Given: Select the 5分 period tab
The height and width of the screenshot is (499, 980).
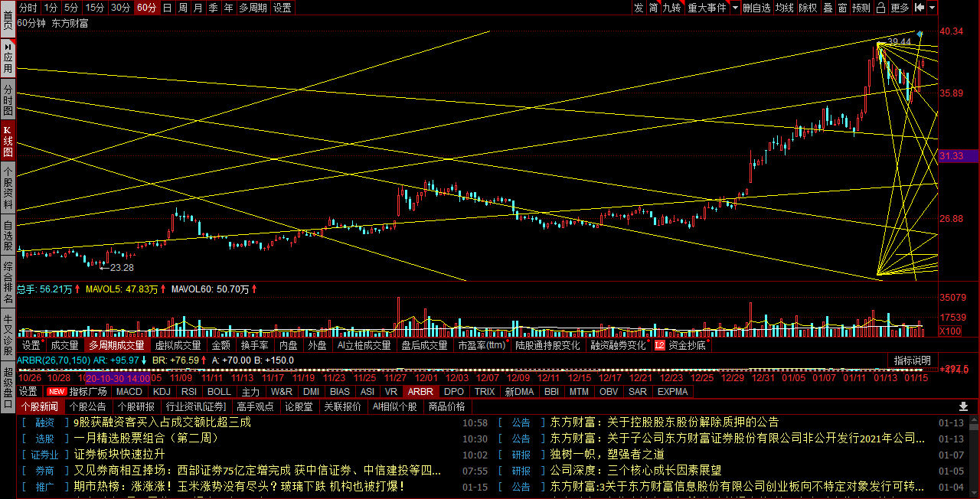Looking at the screenshot, I should (71, 8).
